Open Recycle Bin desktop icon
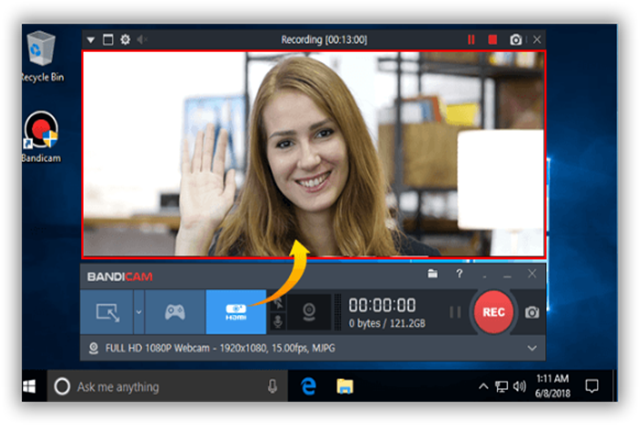 pos(41,56)
